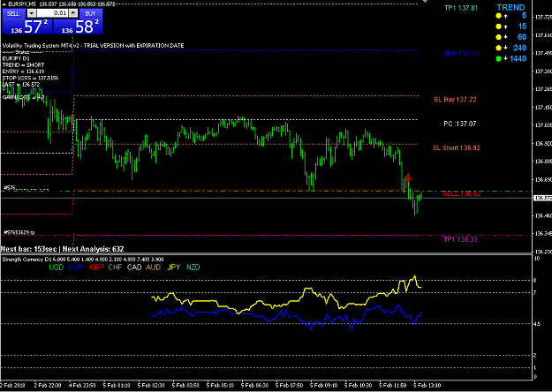This screenshot has width=552, height=392.
Task: Click the lot size field showing 0.01
Action: (52, 13)
